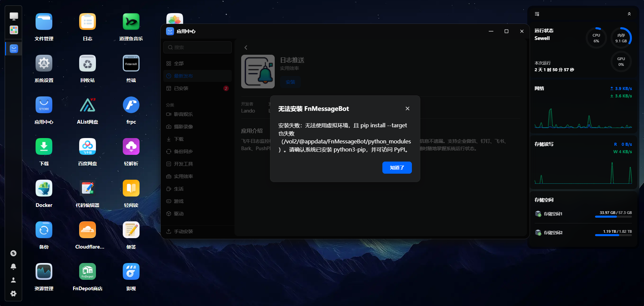The image size is (644, 306).
Task: Open the 轻阅读 desktop app
Action: 131,188
